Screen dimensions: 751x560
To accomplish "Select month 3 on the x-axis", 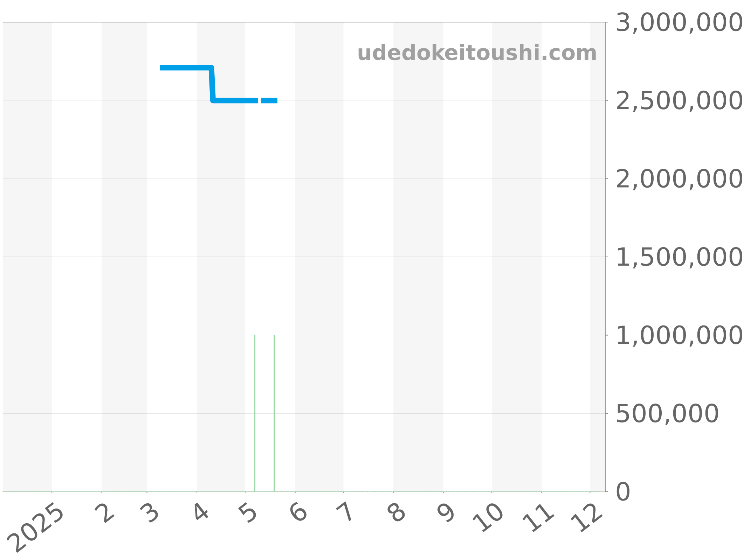I will click(x=150, y=513).
